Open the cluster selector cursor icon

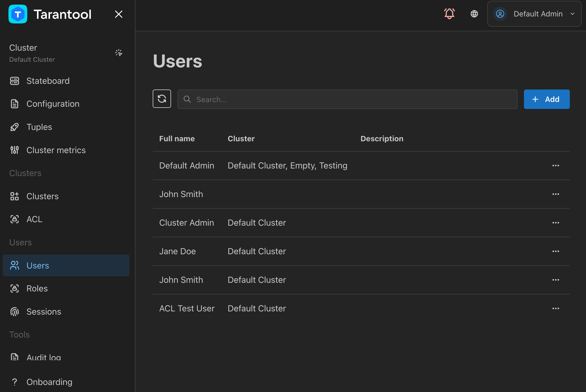tap(119, 53)
